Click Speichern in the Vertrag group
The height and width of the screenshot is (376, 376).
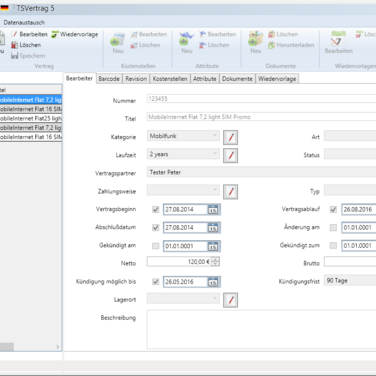coord(28,56)
